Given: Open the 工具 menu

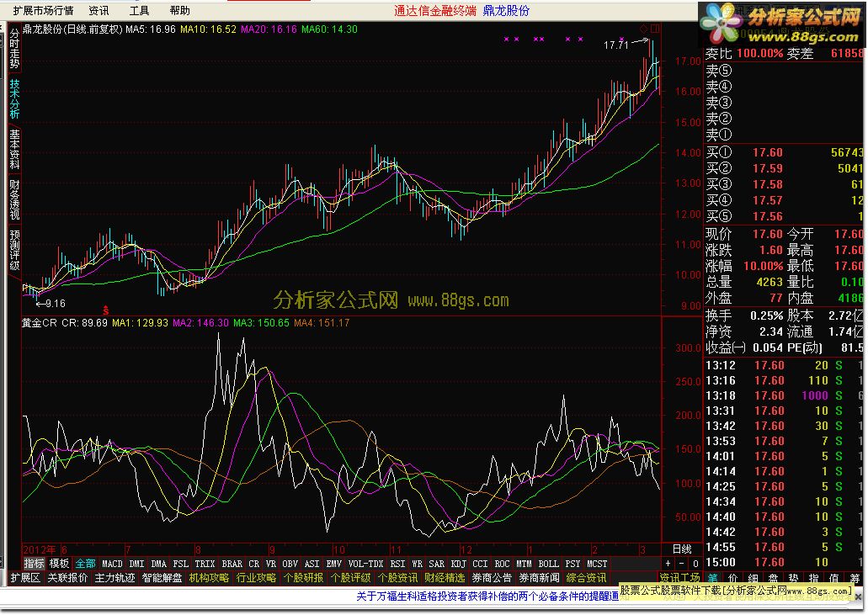Looking at the screenshot, I should (139, 10).
